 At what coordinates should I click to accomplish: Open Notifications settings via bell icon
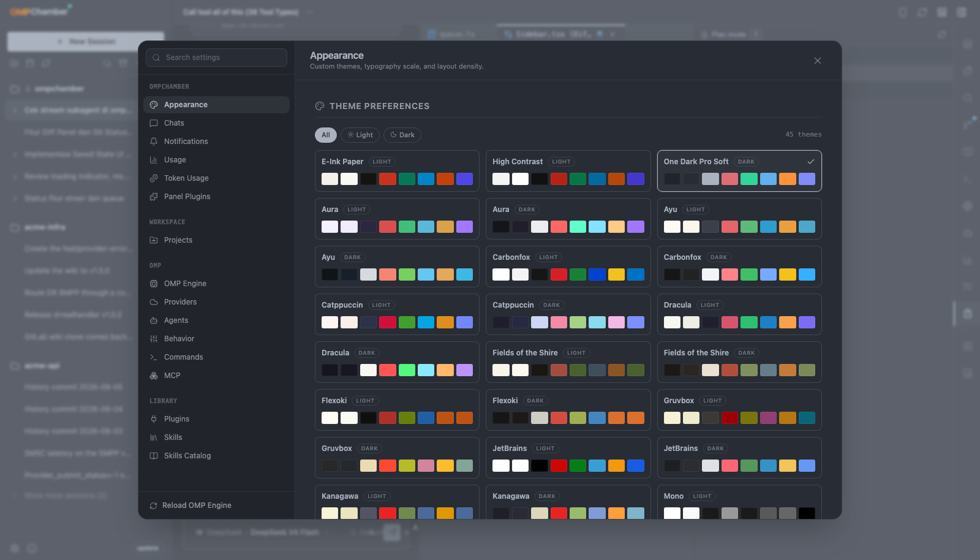(x=154, y=142)
